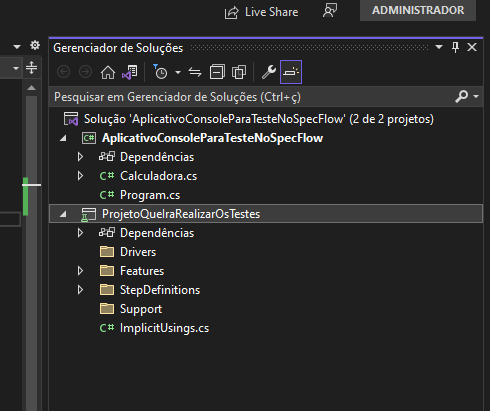Click the Features folder icon
Viewport: 490px width, 411px height.
point(107,271)
